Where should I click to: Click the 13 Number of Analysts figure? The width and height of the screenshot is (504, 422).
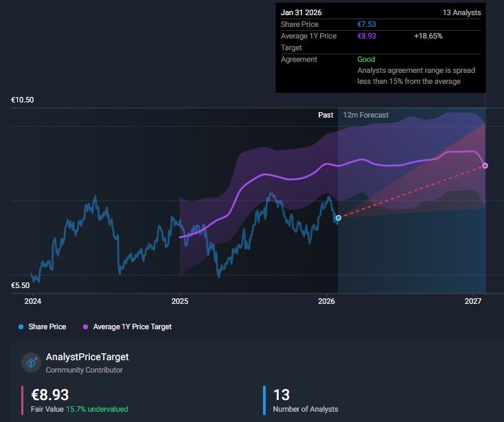281,395
